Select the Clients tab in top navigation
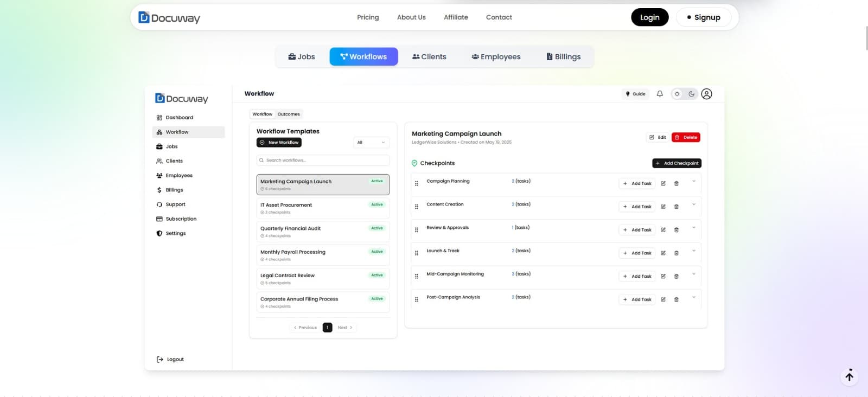Image resolution: width=868 pixels, height=397 pixels. 429,57
